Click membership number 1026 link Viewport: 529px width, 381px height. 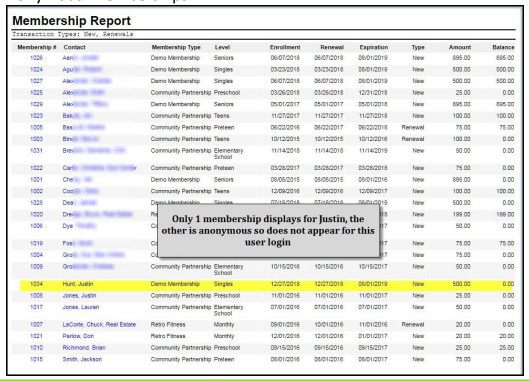pyautogui.click(x=36, y=58)
